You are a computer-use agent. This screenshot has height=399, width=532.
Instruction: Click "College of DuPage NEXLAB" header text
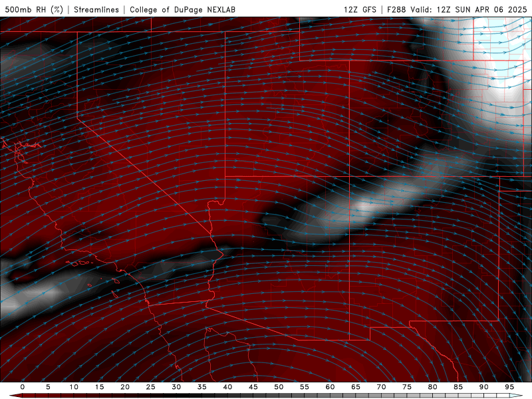coord(182,9)
